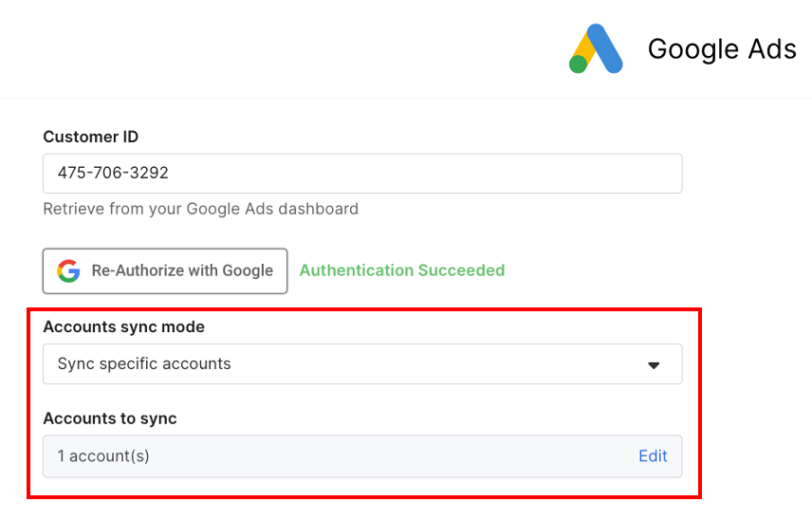Viewport: 812px width, 520px height.
Task: Click the dropdown caret arrow icon
Action: (x=654, y=364)
